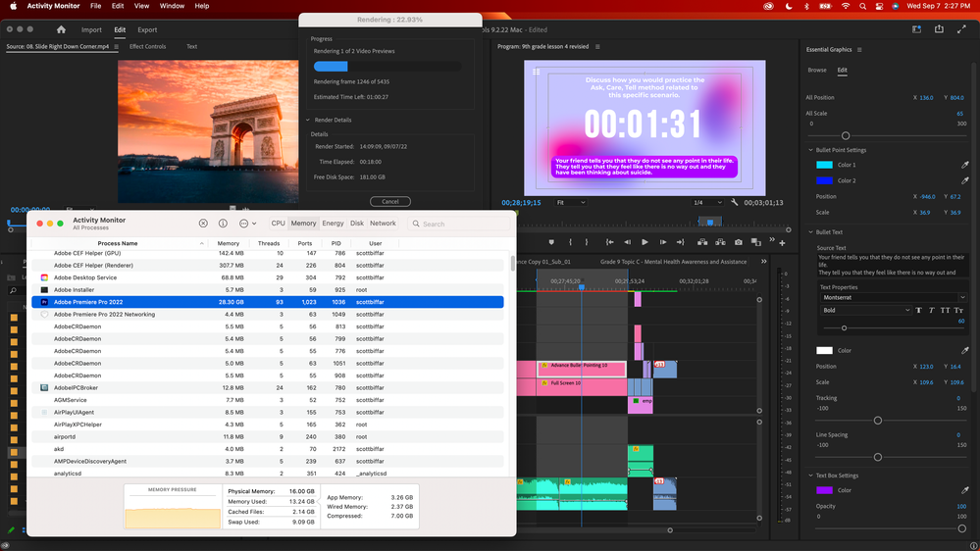Cancel the rendering progress
980x551 pixels.
point(390,201)
